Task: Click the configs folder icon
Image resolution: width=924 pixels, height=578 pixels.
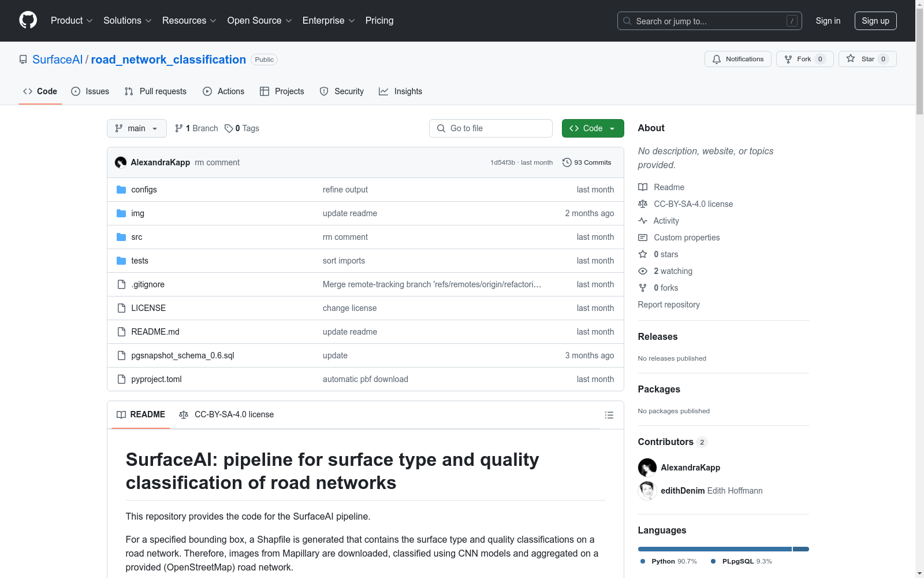Action: click(121, 190)
